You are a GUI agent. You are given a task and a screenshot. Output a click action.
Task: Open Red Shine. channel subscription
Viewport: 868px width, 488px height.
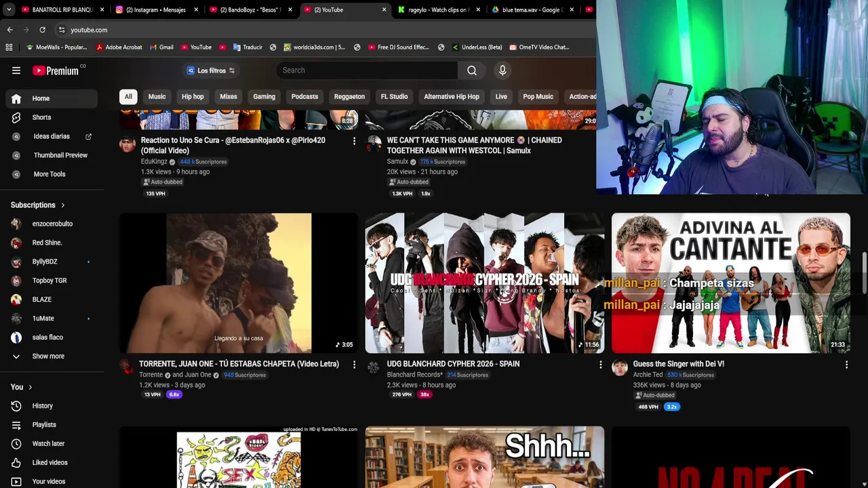(52, 243)
